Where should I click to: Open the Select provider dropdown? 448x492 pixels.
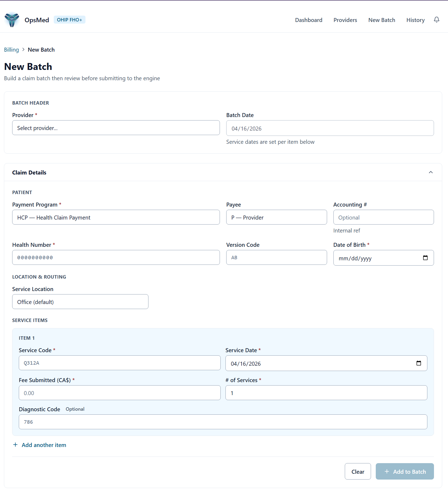pos(116,128)
